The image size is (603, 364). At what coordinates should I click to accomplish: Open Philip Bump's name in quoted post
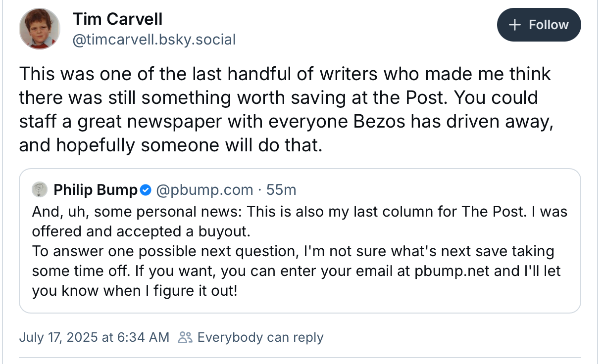click(95, 189)
